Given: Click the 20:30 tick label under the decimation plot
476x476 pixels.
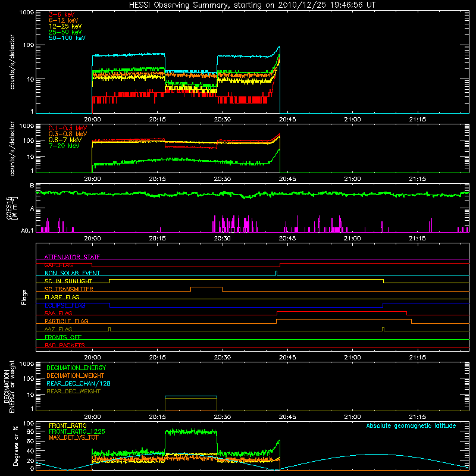Looking at the screenshot, I should pos(222,417).
